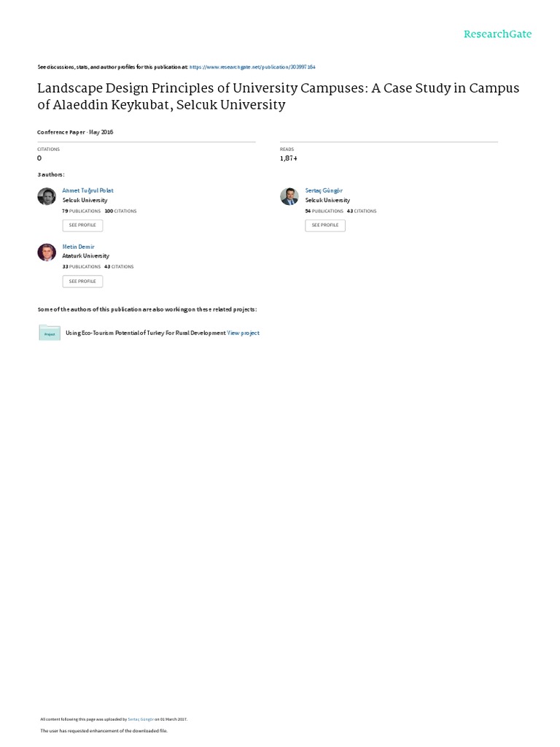The image size is (560, 747).
Task: Click the ResearchGate logo
Action: tap(497, 34)
